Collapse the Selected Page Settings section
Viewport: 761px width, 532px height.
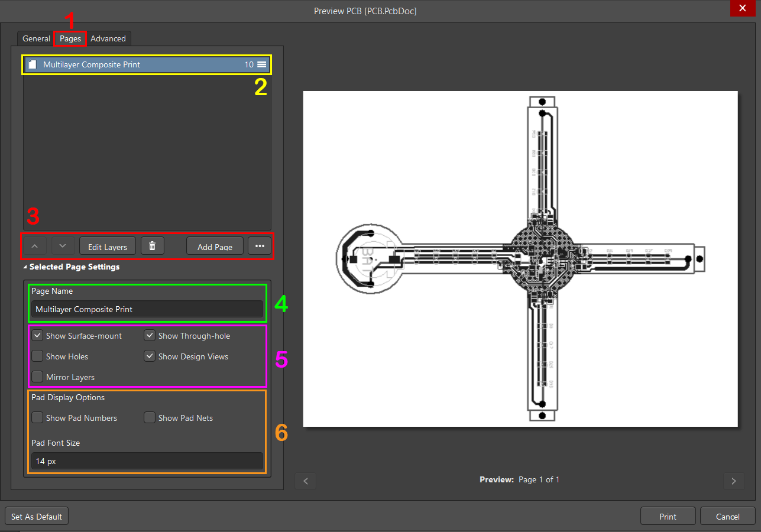tap(25, 267)
